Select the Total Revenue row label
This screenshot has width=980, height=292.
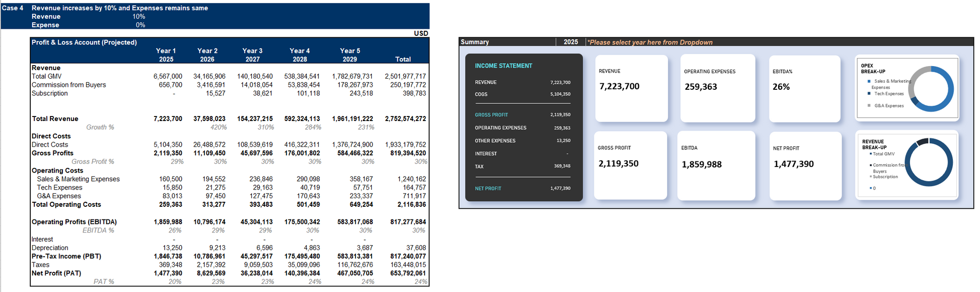click(x=55, y=119)
